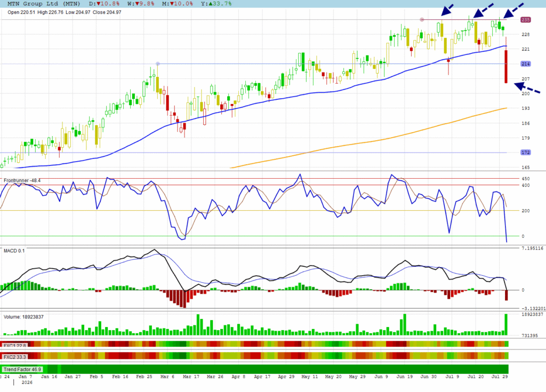Click the 18923837 volume axis maximum
The image size is (546, 392).
click(x=532, y=314)
